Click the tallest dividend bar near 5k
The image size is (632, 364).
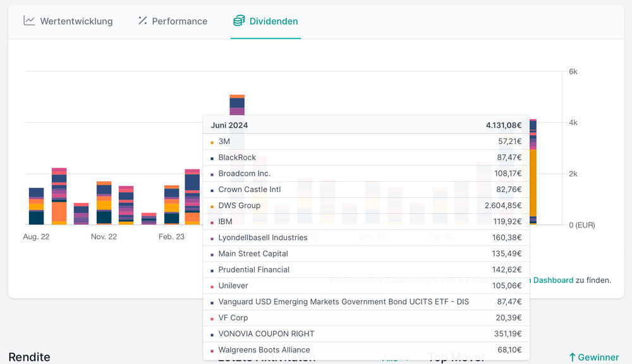pos(237,104)
